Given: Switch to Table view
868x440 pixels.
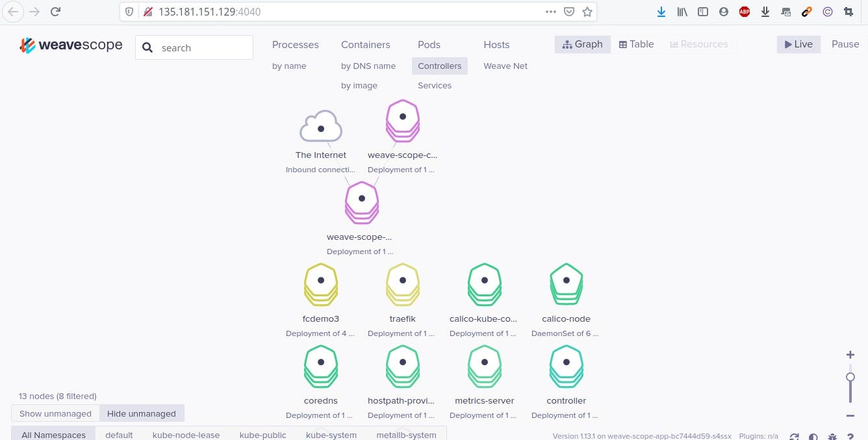Looking at the screenshot, I should pyautogui.click(x=636, y=44).
